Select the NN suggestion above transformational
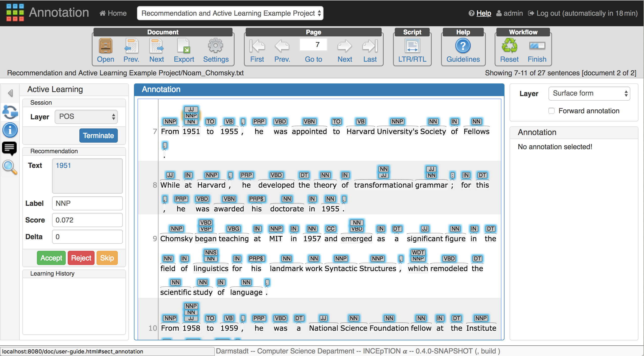This screenshot has width=644, height=356. point(384,169)
